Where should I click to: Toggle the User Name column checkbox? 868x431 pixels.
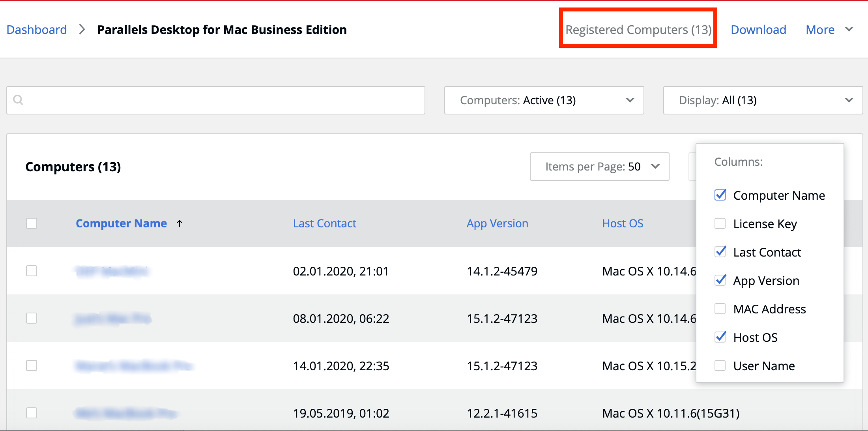coord(720,366)
